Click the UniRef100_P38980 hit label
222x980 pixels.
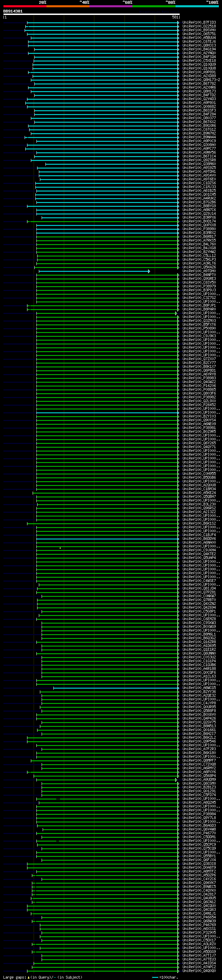point(199,229)
